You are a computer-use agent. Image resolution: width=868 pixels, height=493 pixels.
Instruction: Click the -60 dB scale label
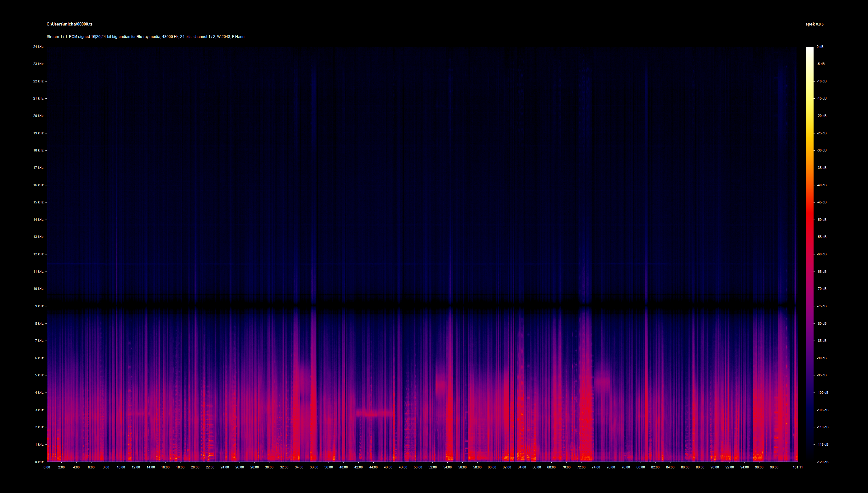[x=821, y=254]
